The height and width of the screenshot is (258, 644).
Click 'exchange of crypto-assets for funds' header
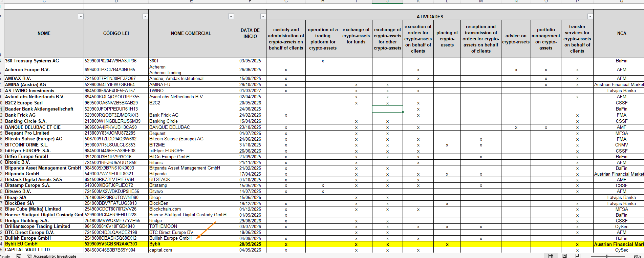356,39
